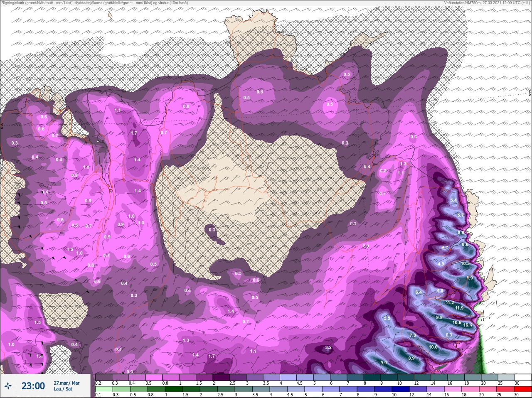Click the 6.4 value on the map
The image size is (532, 398).
tap(419, 292)
